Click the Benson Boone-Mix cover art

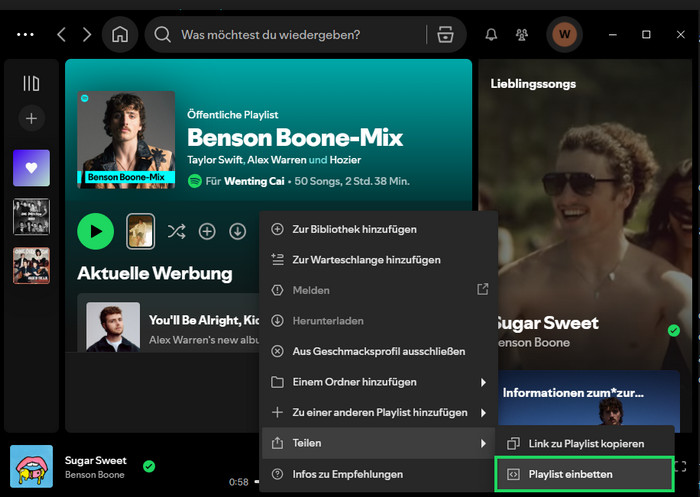tap(126, 140)
